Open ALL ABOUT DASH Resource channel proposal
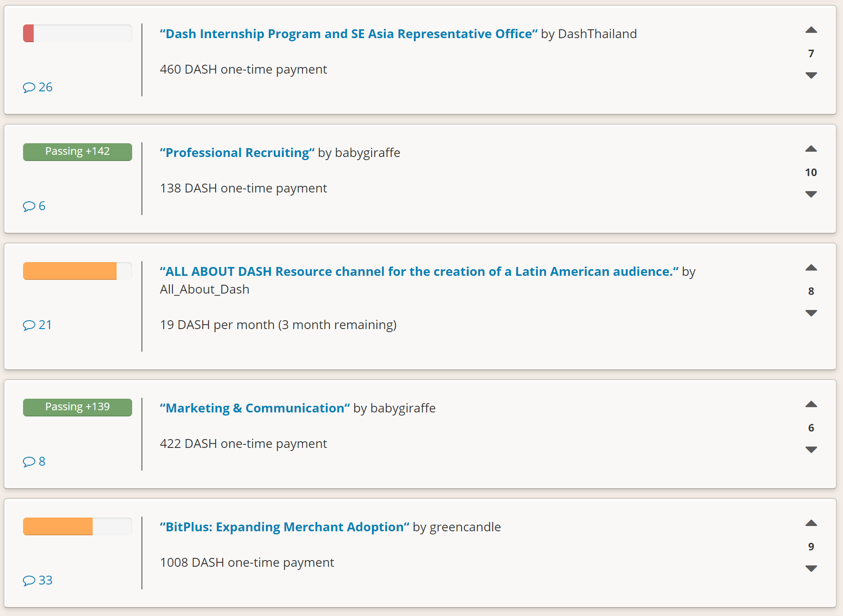Image resolution: width=843 pixels, height=616 pixels. pos(419,271)
